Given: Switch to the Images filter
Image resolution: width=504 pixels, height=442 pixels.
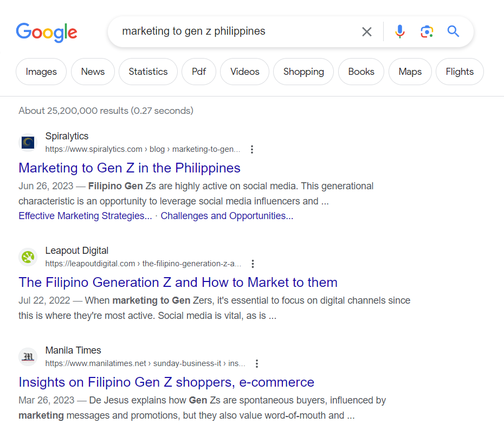Looking at the screenshot, I should point(41,72).
